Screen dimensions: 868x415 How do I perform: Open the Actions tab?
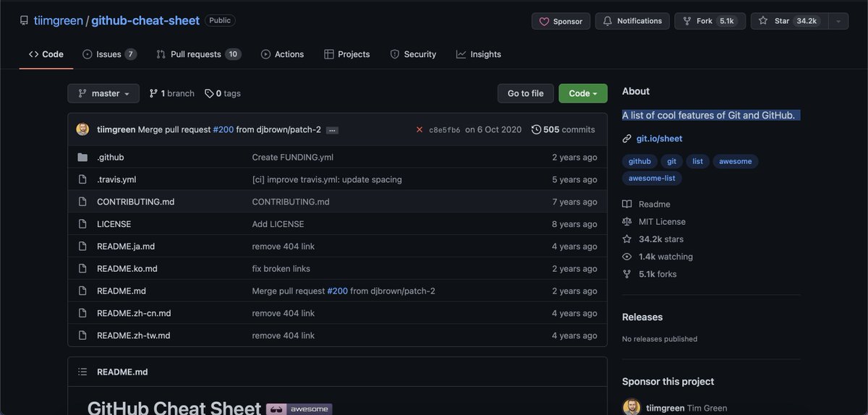[x=282, y=54]
